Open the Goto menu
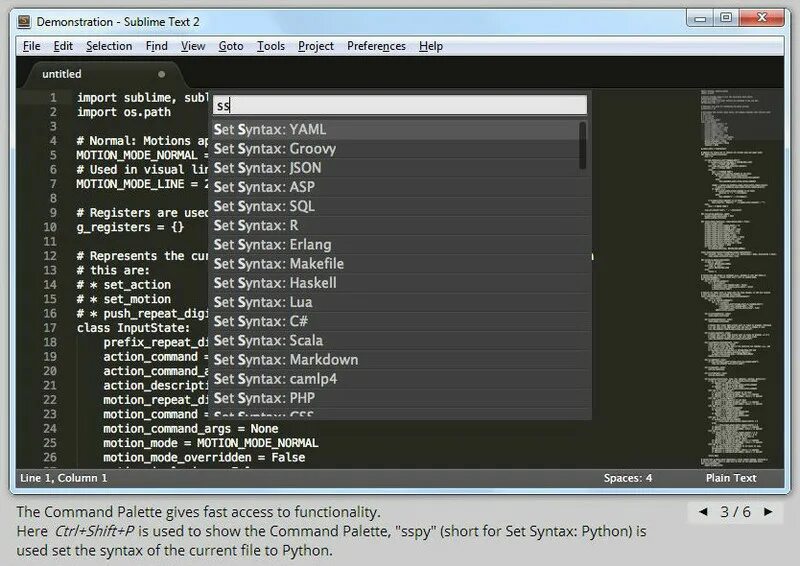The image size is (800, 566). 231,46
